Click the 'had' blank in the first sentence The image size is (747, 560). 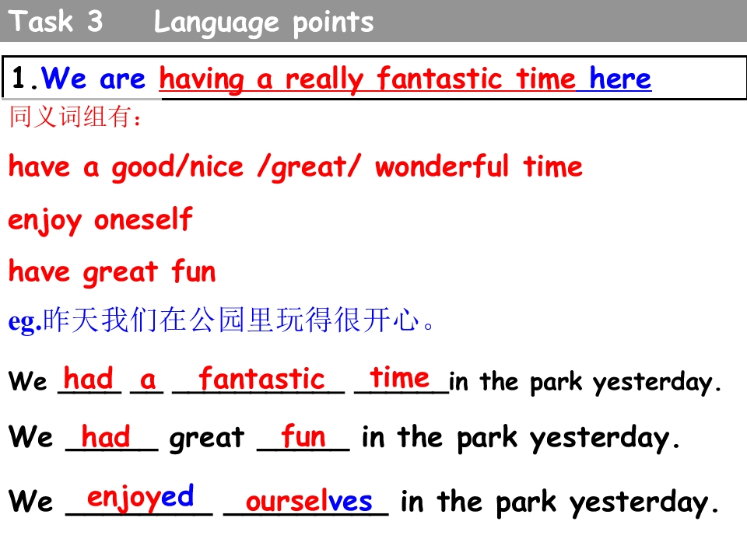(89, 380)
